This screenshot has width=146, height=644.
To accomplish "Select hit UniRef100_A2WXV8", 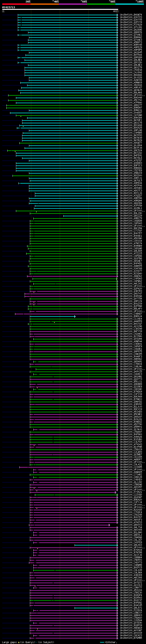I will pyautogui.click(x=131, y=80).
